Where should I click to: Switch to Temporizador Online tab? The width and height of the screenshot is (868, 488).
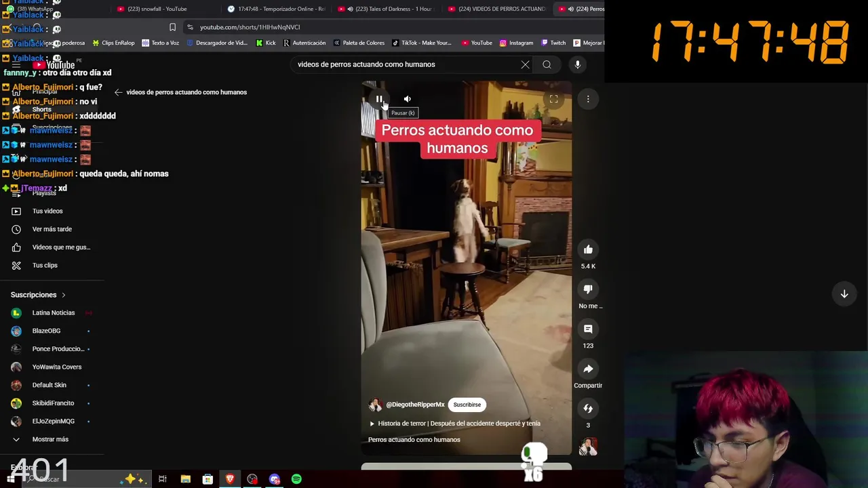point(277,9)
